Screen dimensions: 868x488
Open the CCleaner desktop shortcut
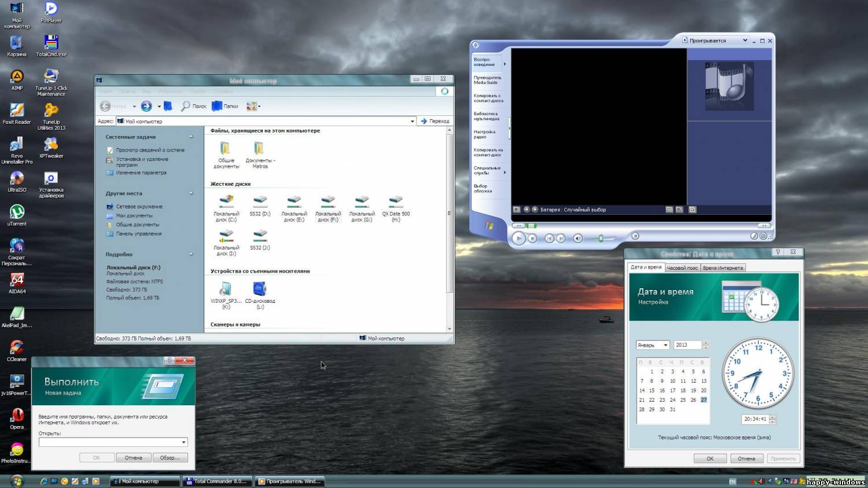[x=17, y=348]
